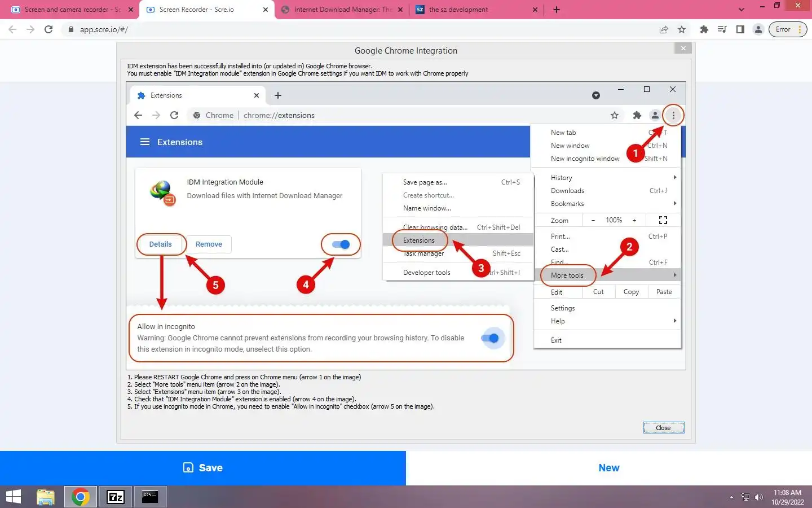This screenshot has height=508, width=812.
Task: Switch to the sz development tab
Action: point(477,10)
